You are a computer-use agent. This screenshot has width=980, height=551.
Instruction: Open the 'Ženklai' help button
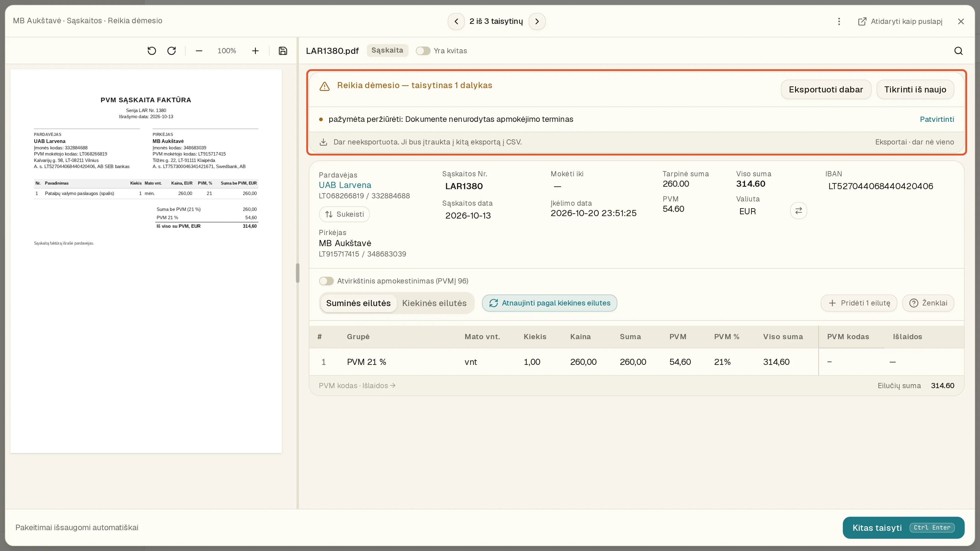pos(928,303)
